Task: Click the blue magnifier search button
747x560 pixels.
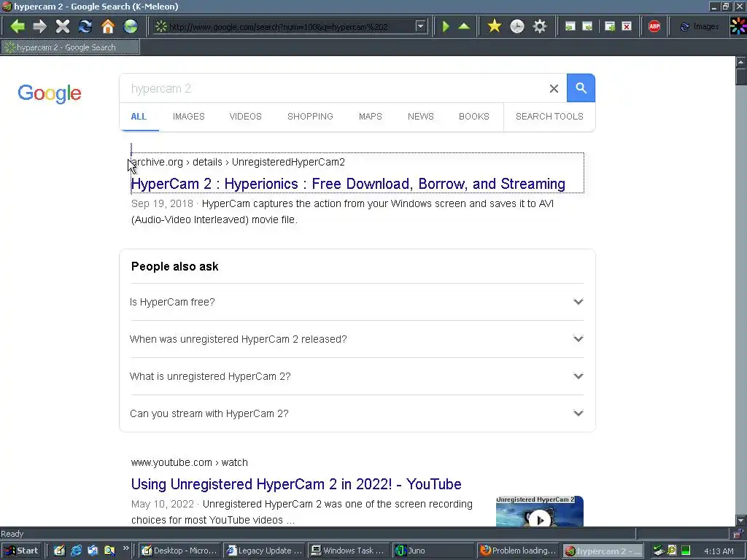Action: [x=581, y=88]
